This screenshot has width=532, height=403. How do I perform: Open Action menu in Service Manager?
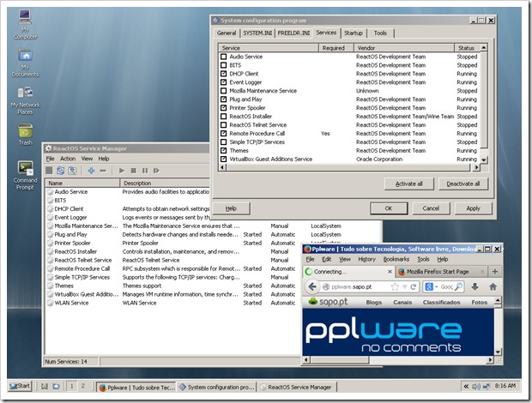coord(68,159)
